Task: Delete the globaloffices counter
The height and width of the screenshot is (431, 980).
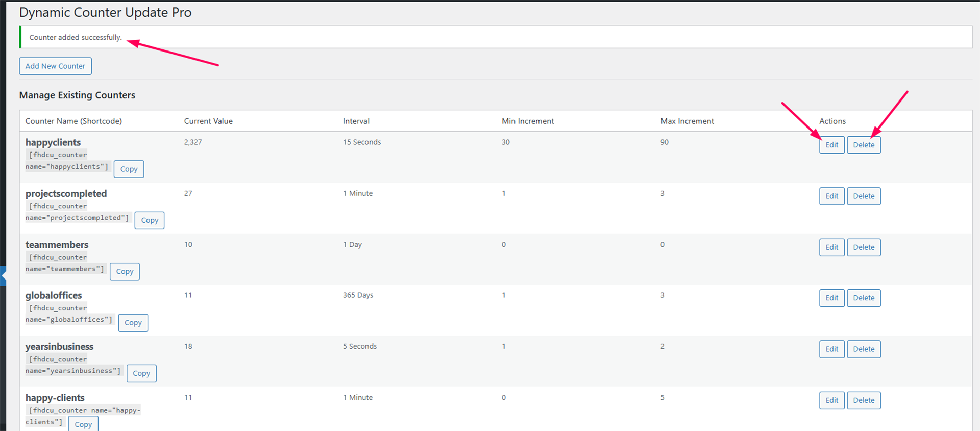Action: (863, 298)
